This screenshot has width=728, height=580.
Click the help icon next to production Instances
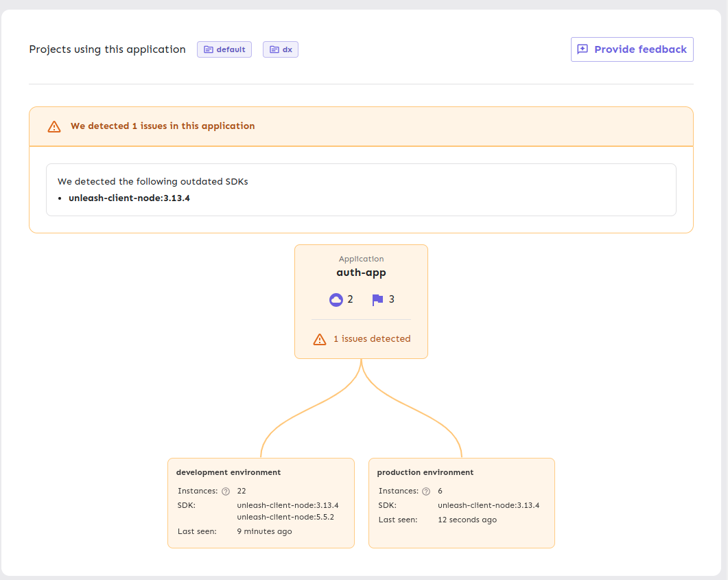coord(426,491)
